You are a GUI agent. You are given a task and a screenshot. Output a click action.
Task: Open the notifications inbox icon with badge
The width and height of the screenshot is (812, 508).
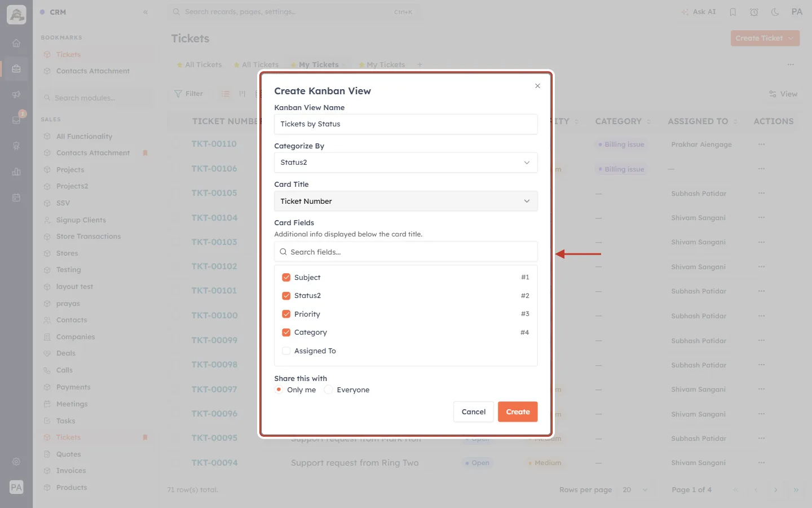click(x=16, y=120)
